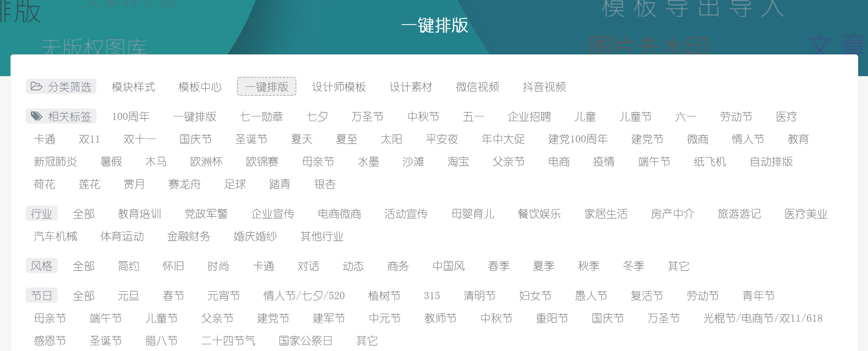Choose the 双11 tag filter
Screen dimensions: 868x351
pos(89,139)
